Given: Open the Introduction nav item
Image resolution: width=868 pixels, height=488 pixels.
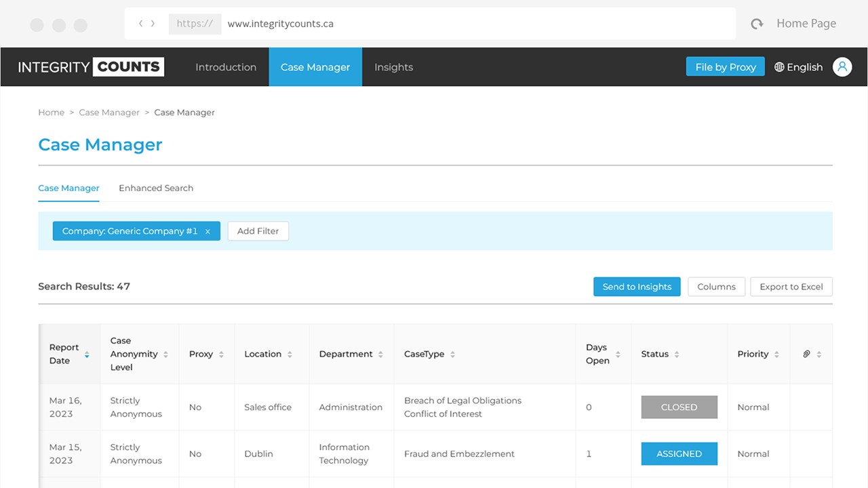Looking at the screenshot, I should pyautogui.click(x=226, y=67).
